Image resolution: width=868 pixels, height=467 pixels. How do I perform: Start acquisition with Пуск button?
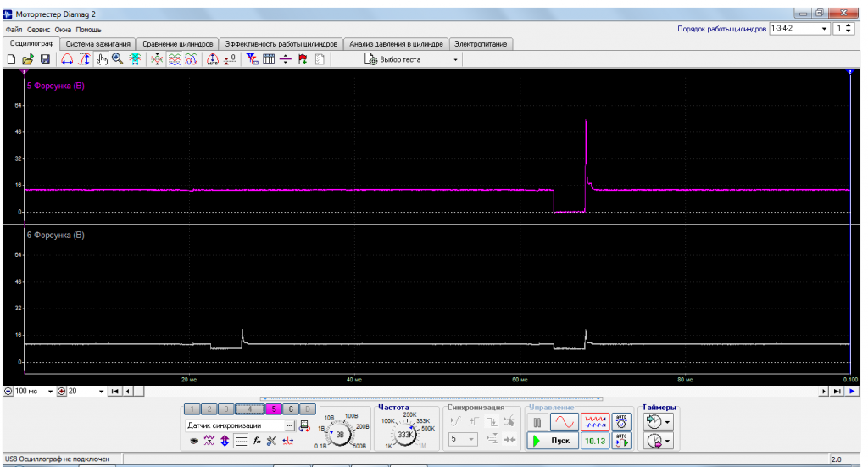pyautogui.click(x=553, y=441)
